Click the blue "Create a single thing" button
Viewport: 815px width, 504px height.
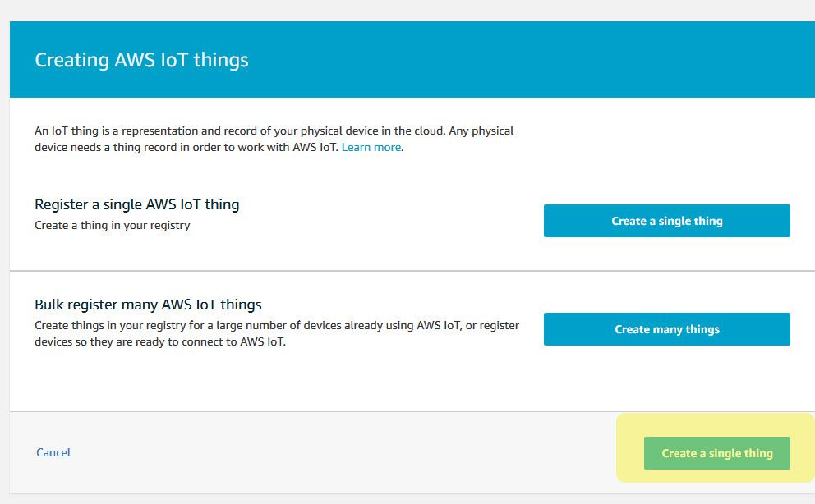point(666,221)
